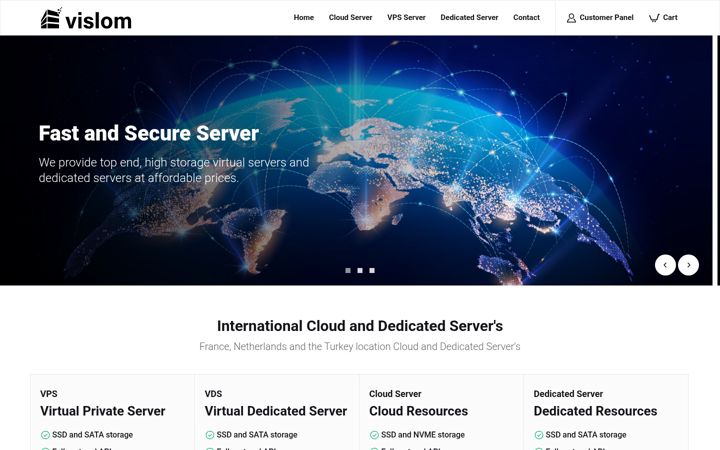Click the VDS label
This screenshot has width=720, height=450.
[x=213, y=394]
